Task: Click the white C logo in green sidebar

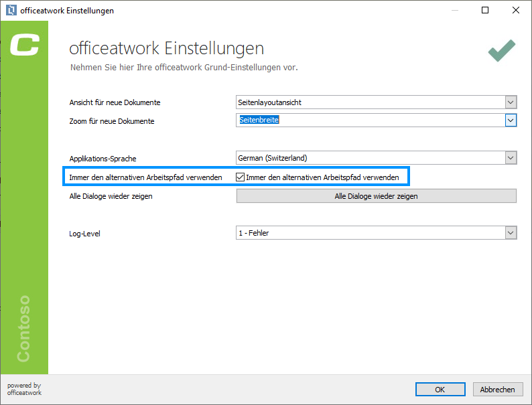Action: tap(24, 45)
